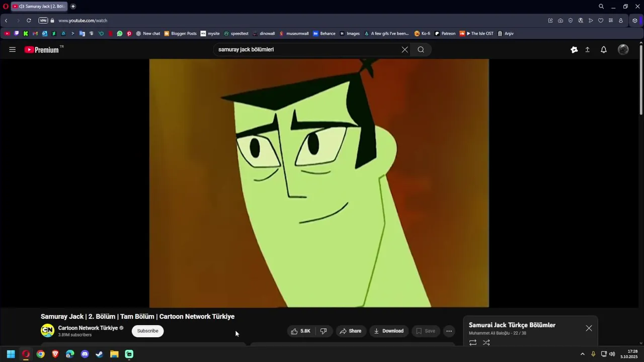Toggle playlist shuffle
The image size is (644, 362).
tap(486, 342)
